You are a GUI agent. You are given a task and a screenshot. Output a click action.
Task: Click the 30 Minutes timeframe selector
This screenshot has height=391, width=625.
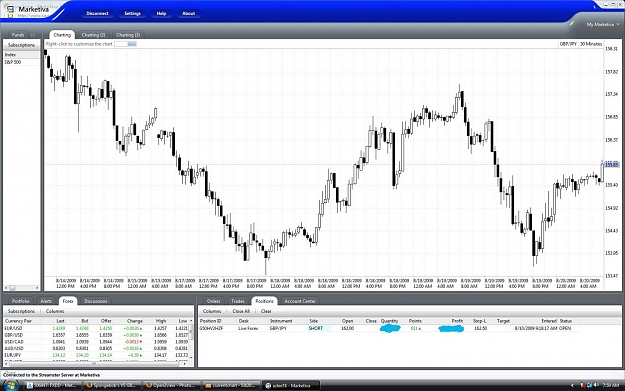click(591, 44)
